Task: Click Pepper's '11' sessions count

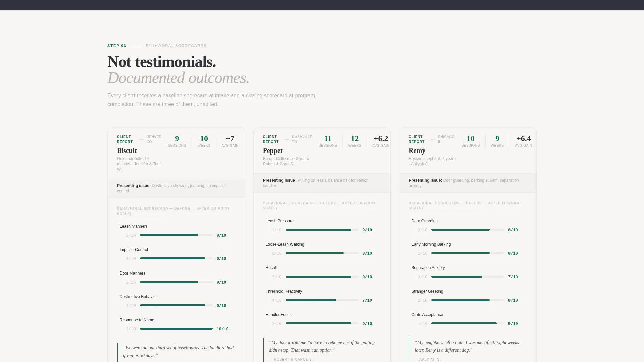Action: (328, 138)
